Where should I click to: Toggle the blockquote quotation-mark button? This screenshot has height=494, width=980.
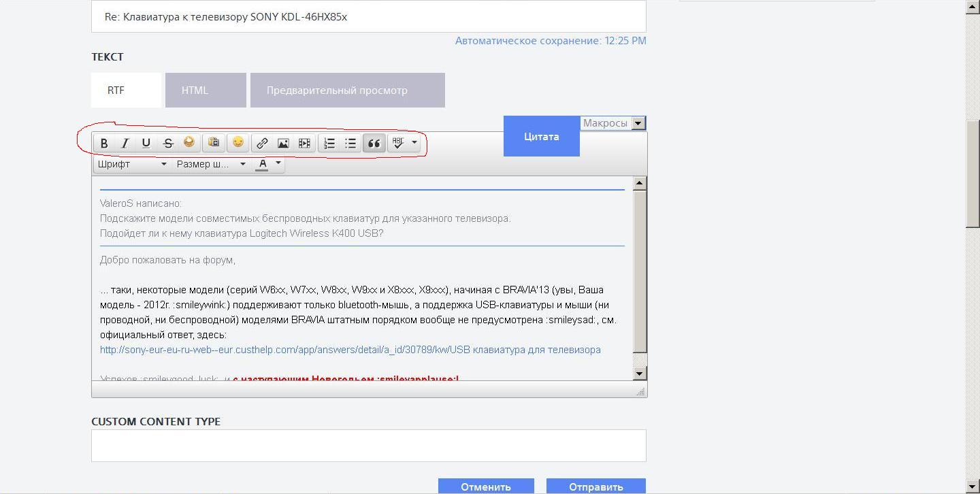tap(374, 143)
